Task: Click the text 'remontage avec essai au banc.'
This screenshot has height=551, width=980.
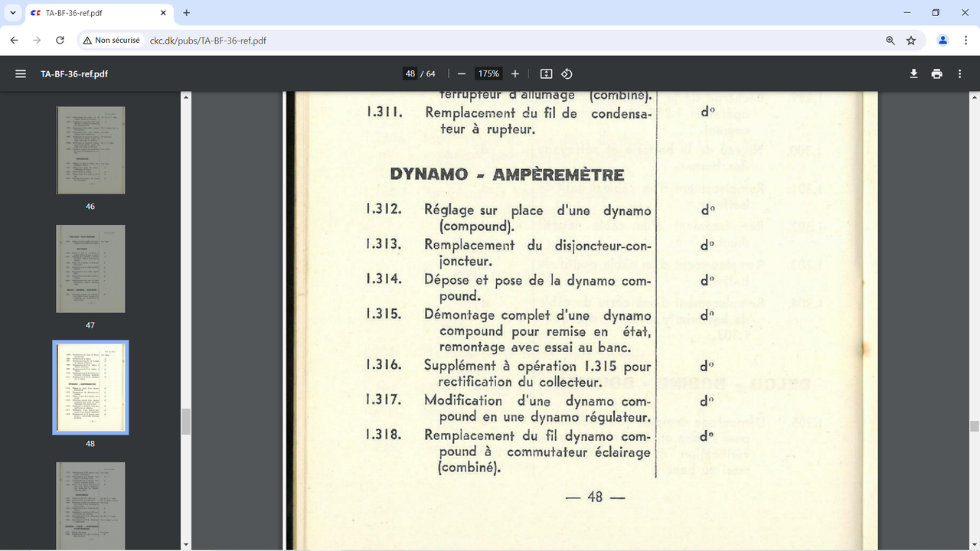Action: [535, 347]
